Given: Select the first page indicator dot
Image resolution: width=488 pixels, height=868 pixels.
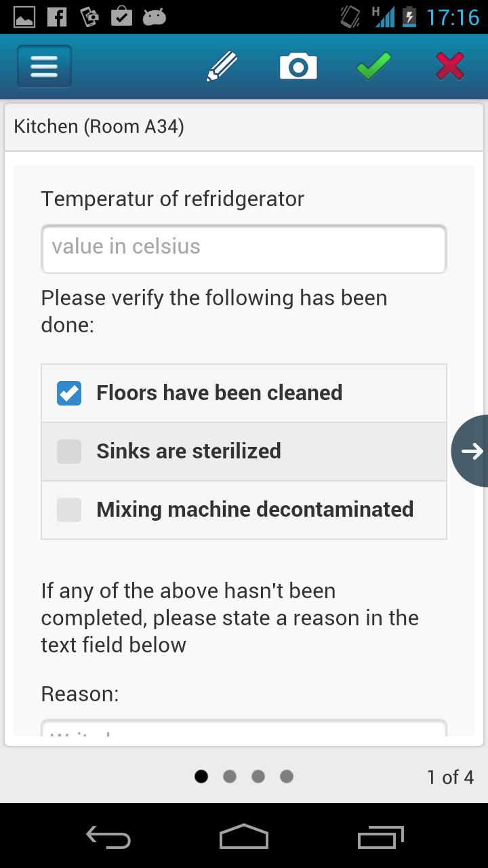Looking at the screenshot, I should 201,776.
